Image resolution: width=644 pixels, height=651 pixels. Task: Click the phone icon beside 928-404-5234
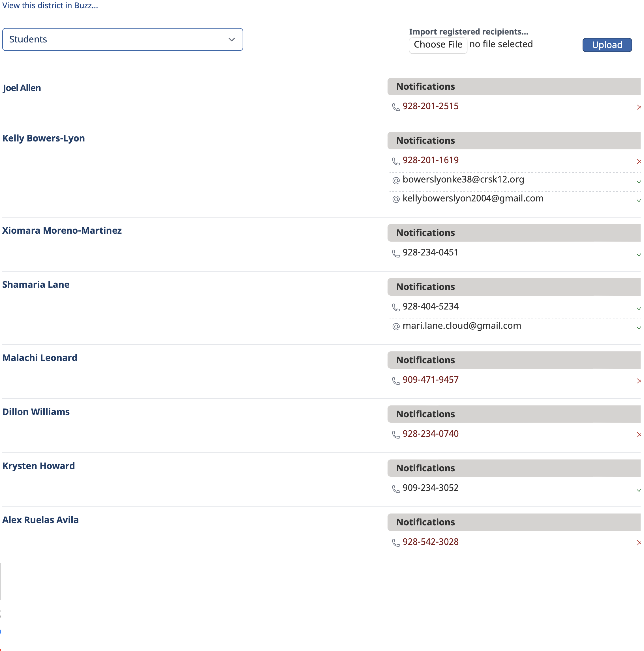[x=396, y=307]
